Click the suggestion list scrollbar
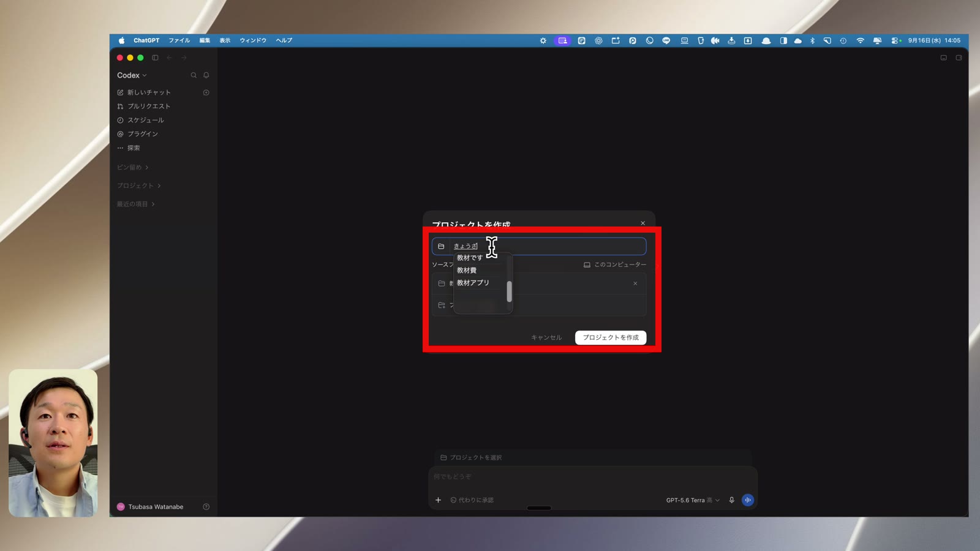 [x=509, y=291]
